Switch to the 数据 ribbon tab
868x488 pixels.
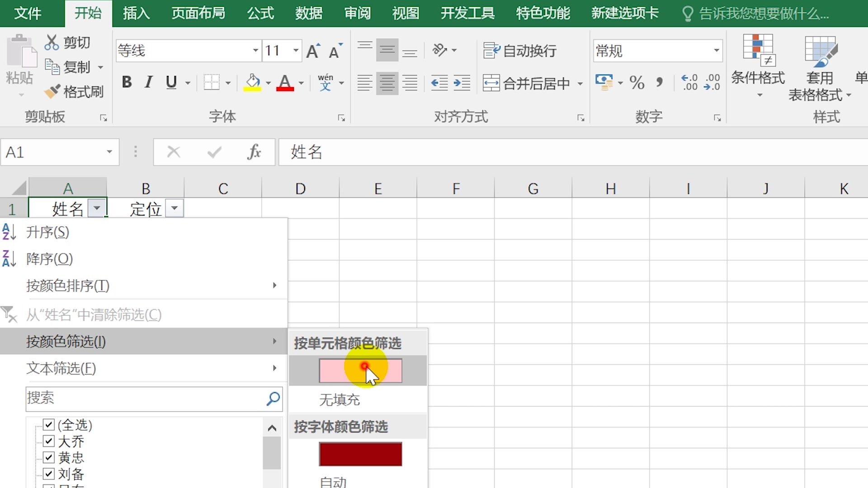point(308,13)
